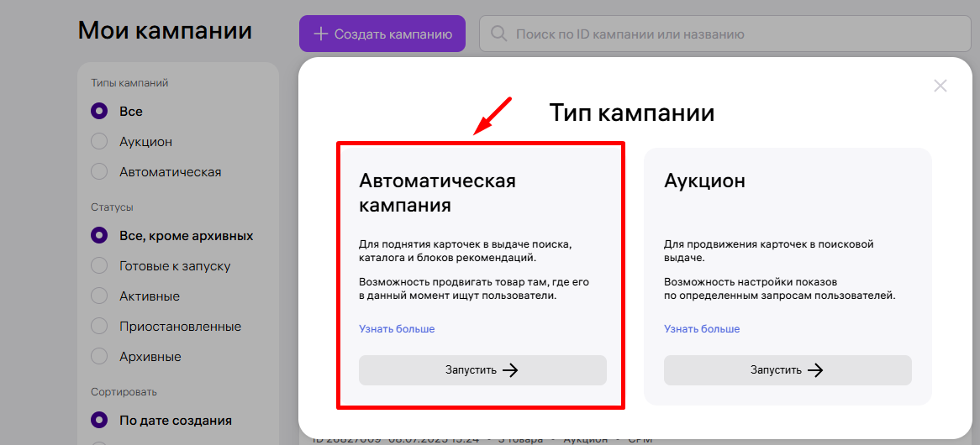Click the Автоматическая кампания card heading

(x=438, y=193)
